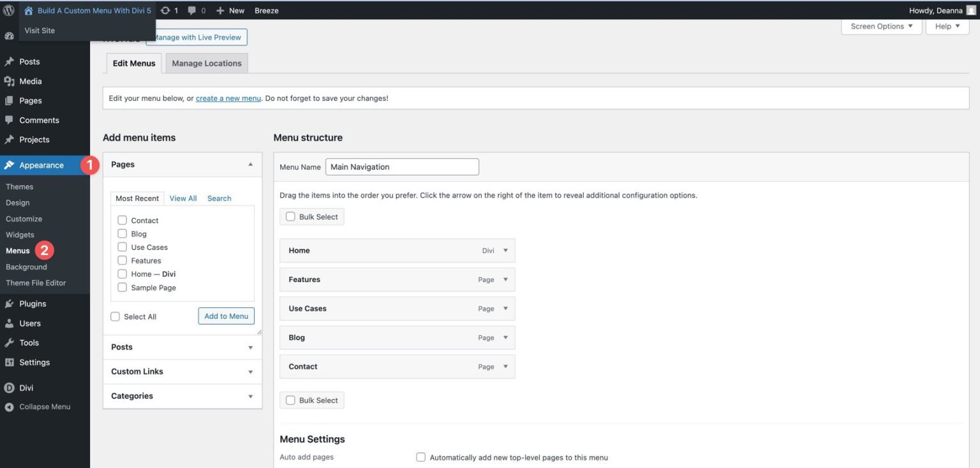
Task: Check the Contact page checkbox
Action: click(x=122, y=220)
